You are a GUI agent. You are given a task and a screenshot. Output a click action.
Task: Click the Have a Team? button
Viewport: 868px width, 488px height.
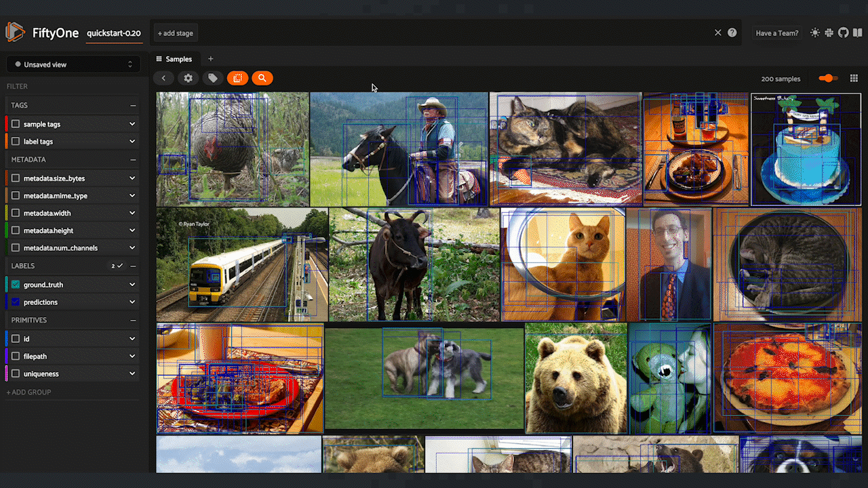[777, 33]
